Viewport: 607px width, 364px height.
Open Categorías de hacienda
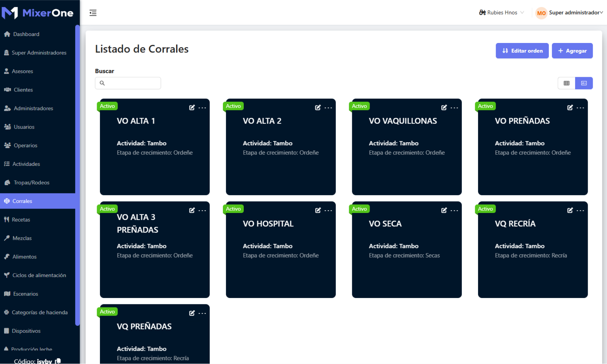point(38,312)
